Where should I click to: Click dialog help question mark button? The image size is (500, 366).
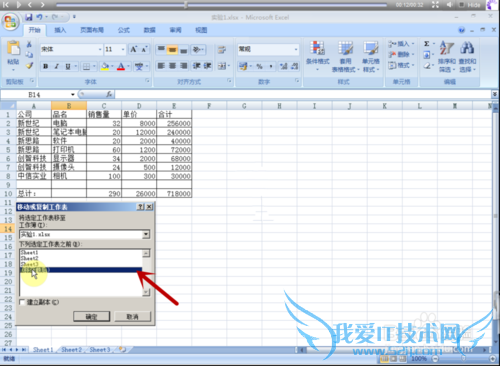pos(141,207)
